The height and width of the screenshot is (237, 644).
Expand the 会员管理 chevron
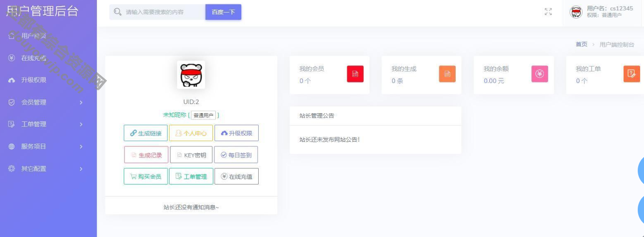(81, 102)
